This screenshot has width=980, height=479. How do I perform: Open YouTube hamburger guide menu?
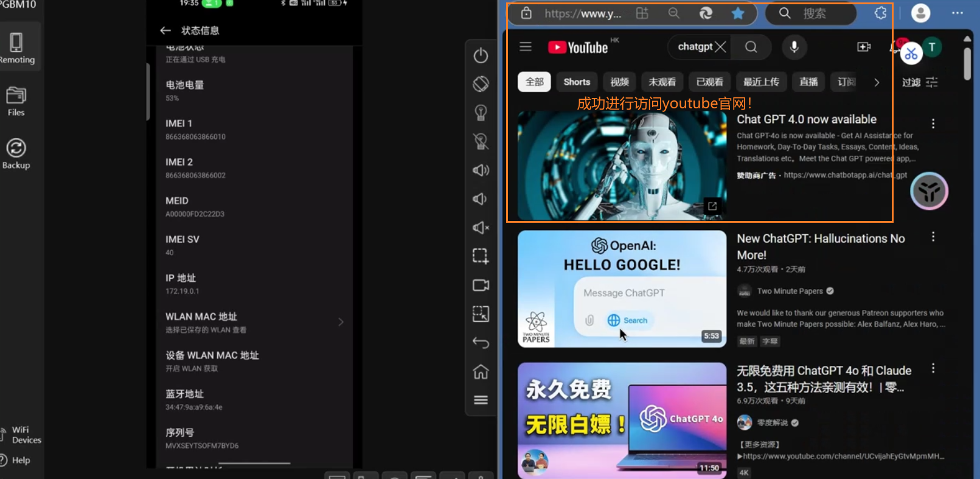coord(526,47)
